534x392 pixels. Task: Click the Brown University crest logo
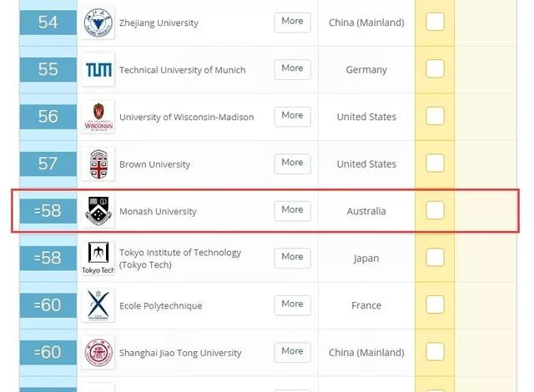[99, 164]
